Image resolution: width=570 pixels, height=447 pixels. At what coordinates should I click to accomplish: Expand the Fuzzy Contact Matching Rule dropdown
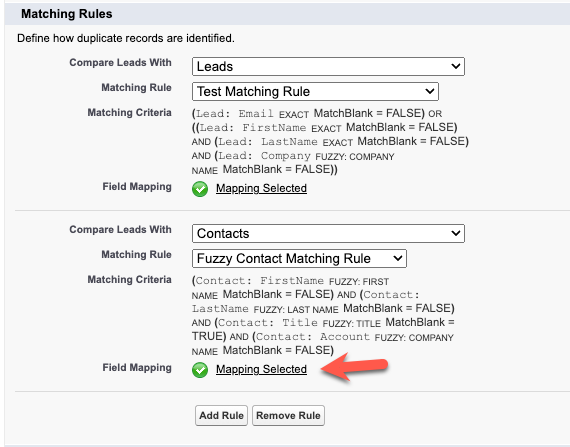tap(299, 258)
